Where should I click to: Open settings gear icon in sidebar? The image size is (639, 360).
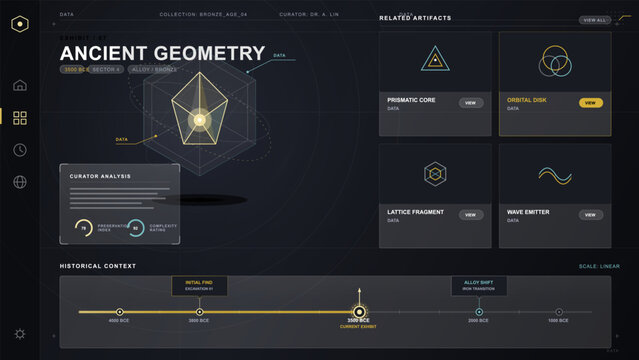coord(20,334)
